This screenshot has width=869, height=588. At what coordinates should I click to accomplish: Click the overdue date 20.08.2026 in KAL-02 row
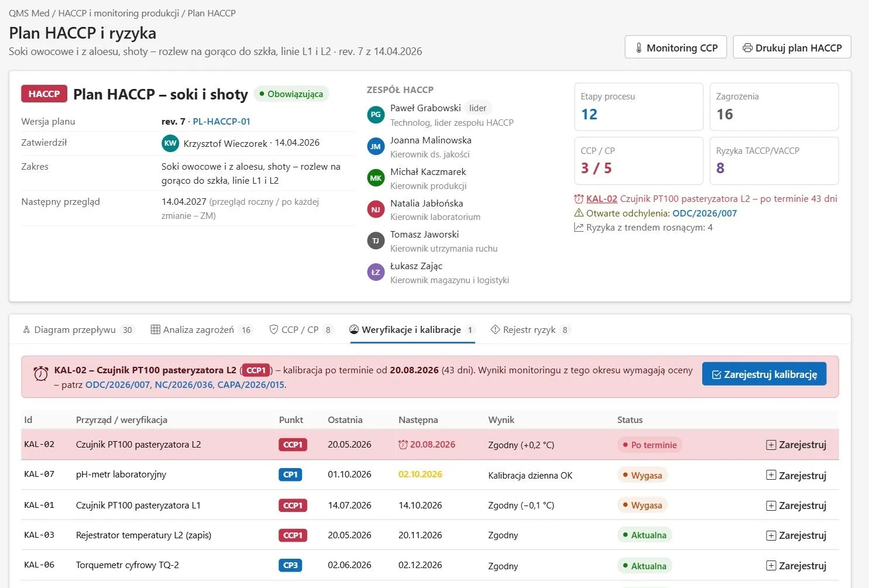tap(432, 445)
